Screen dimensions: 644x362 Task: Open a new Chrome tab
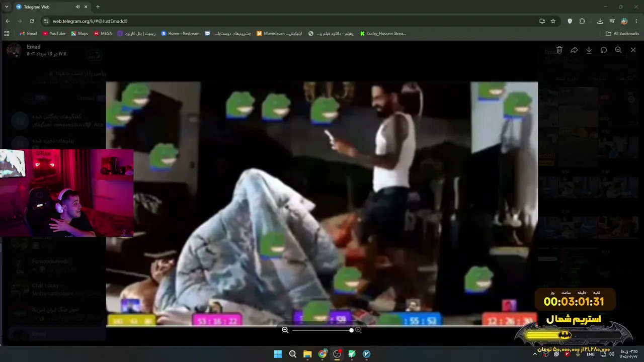pyautogui.click(x=98, y=7)
